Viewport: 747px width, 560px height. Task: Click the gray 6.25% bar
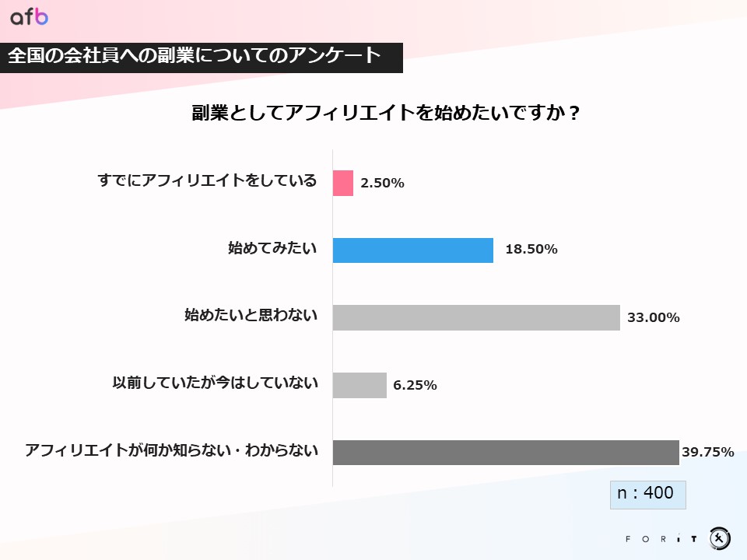pyautogui.click(x=359, y=385)
